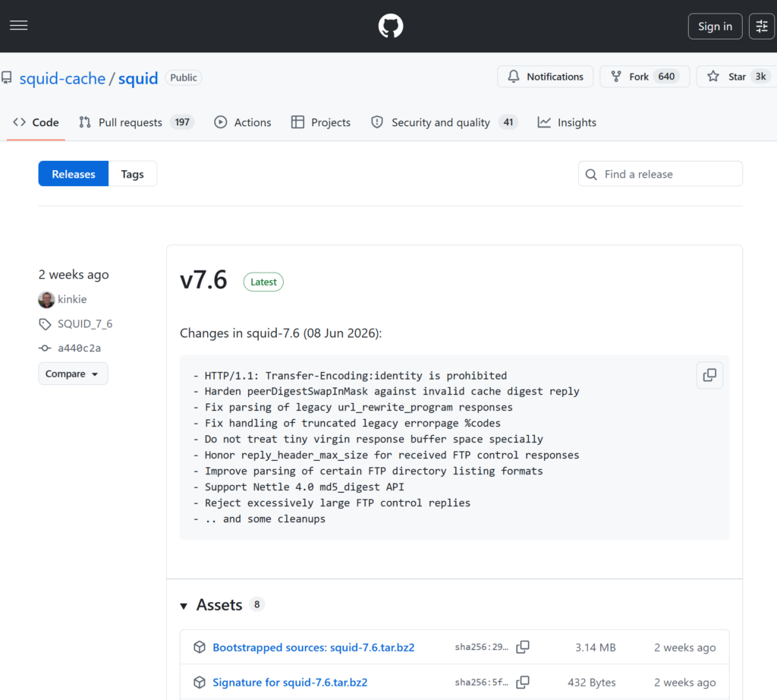The image size is (777, 700).
Task: Download Signature for squid-7.6.tar.bz2
Action: click(x=290, y=683)
